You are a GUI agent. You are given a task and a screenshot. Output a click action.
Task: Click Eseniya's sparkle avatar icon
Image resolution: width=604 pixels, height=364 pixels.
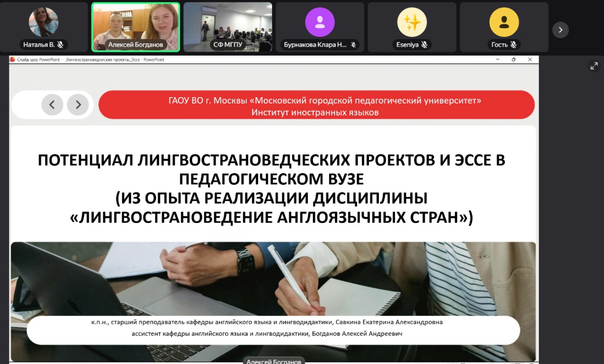coord(412,22)
